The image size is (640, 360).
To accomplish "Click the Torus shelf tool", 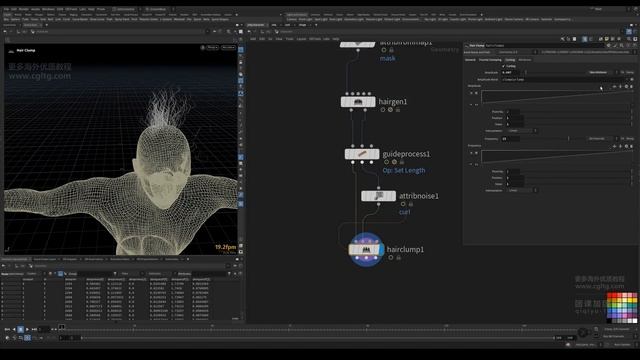I will click(x=34, y=19).
